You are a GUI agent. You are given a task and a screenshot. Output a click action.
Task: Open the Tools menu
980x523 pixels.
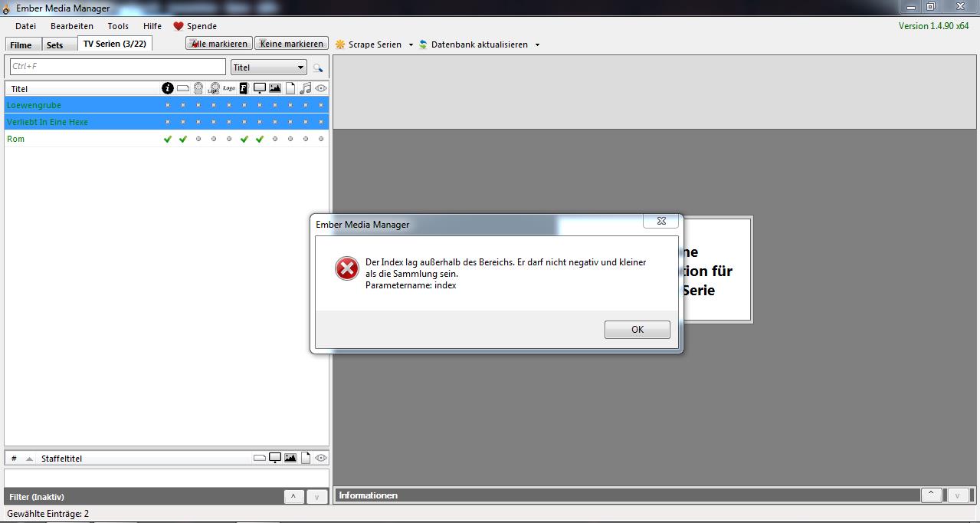118,26
